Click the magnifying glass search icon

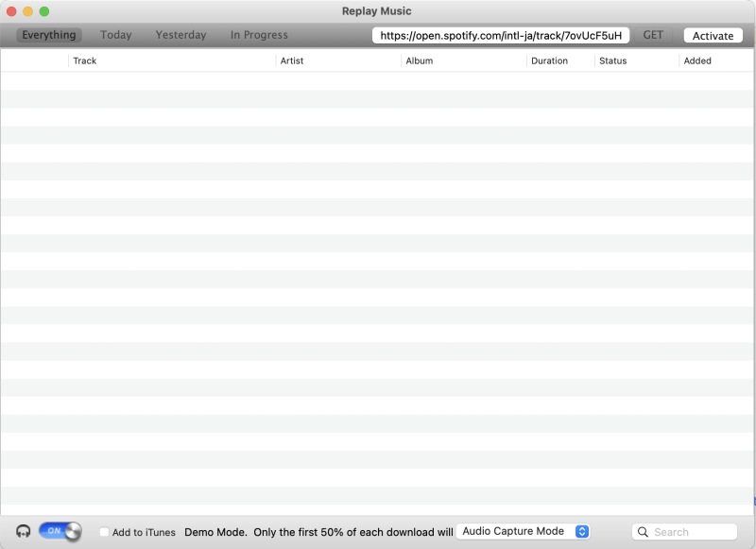pos(643,532)
